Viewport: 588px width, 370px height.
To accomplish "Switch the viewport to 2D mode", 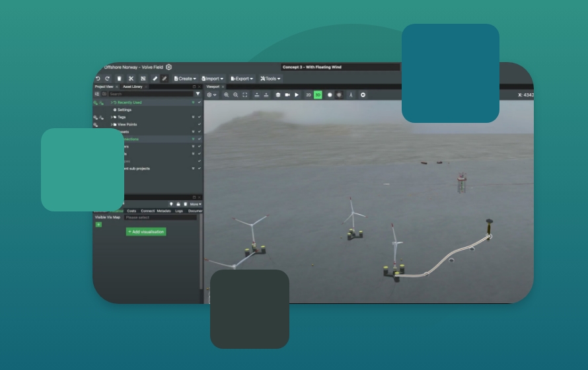I will tap(309, 94).
